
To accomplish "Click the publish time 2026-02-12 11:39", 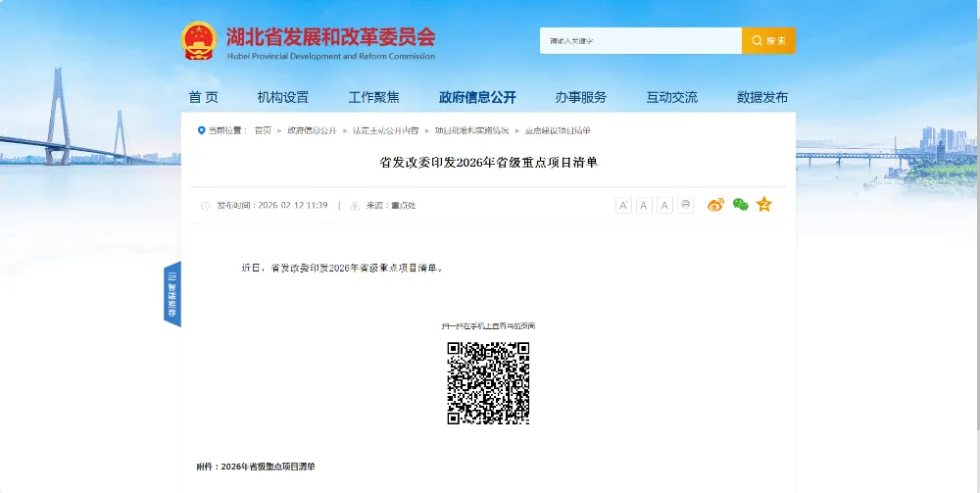I will tap(293, 205).
